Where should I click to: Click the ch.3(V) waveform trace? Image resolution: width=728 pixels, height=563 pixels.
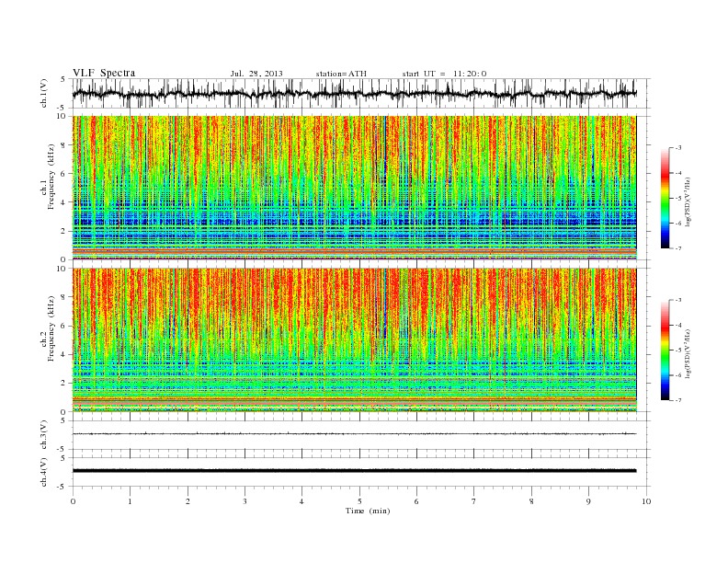[x=354, y=434]
